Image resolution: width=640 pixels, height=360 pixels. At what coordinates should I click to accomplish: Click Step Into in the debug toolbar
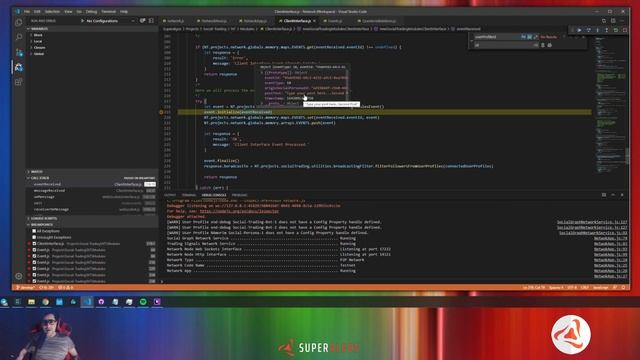coord(598,30)
